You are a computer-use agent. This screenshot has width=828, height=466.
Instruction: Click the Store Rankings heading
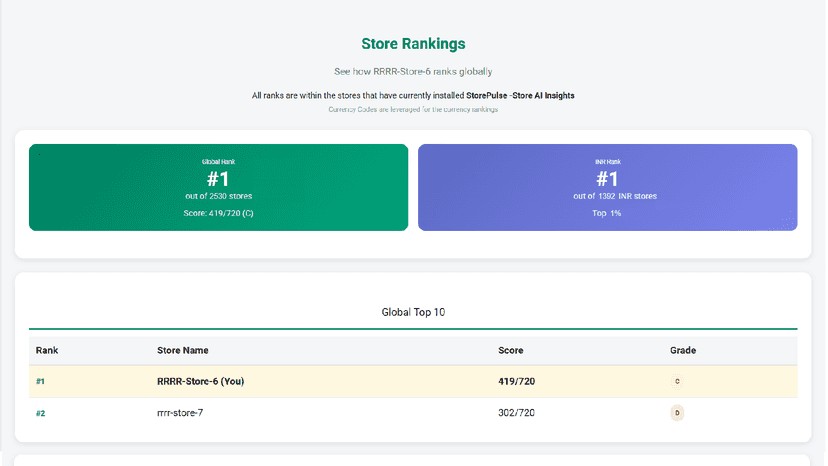coord(413,44)
